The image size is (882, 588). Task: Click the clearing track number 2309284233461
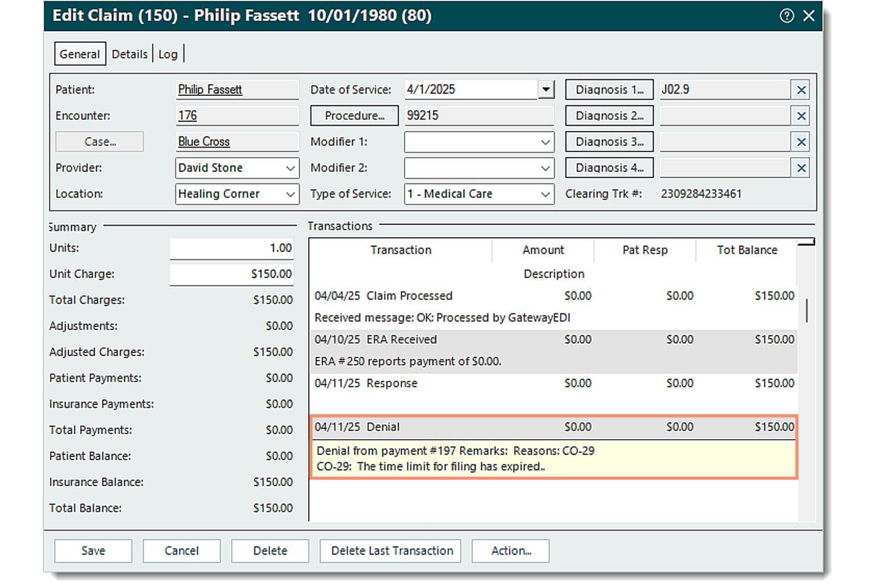pyautogui.click(x=701, y=194)
